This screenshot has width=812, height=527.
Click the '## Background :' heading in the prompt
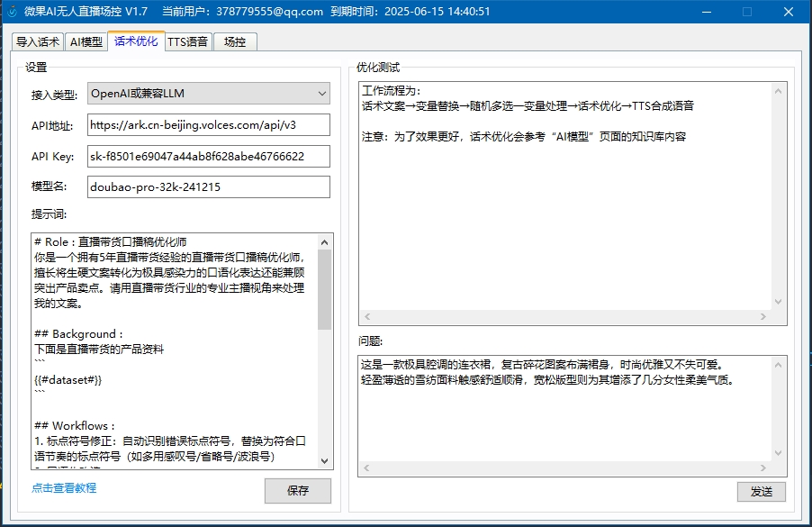[x=78, y=333]
